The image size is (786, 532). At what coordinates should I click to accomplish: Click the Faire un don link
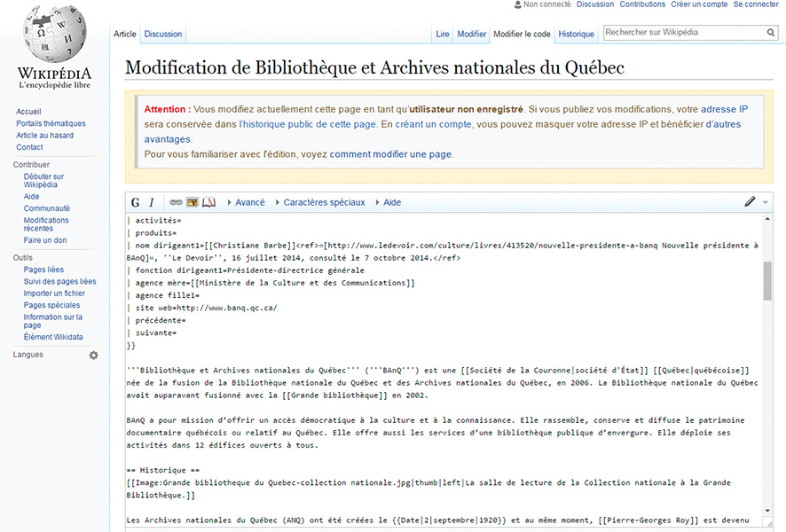tap(45, 240)
